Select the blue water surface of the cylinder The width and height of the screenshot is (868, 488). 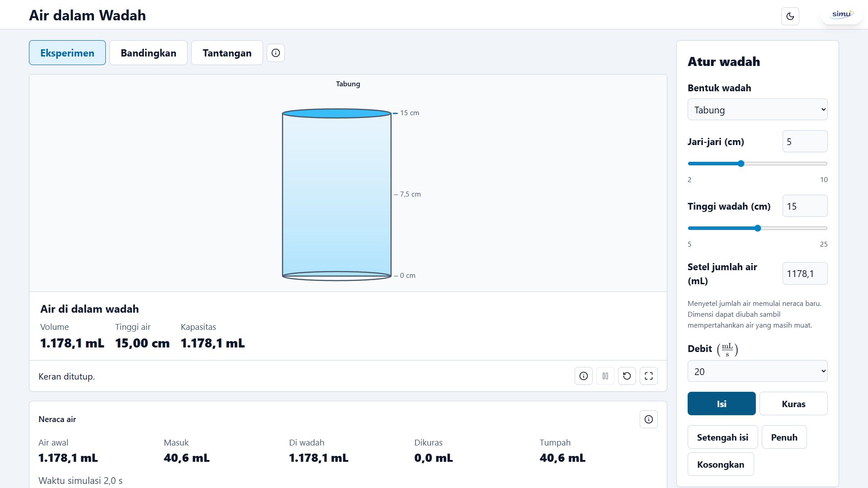click(337, 113)
